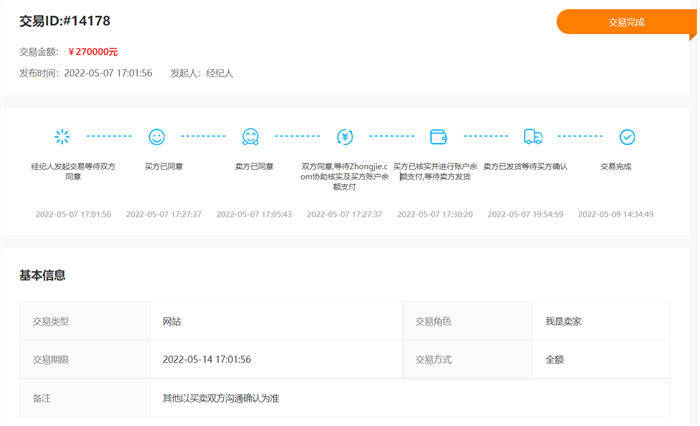Viewport: 700px width, 426px height.
Task: Select the 我是卖家 role value cell
Action: (562, 321)
